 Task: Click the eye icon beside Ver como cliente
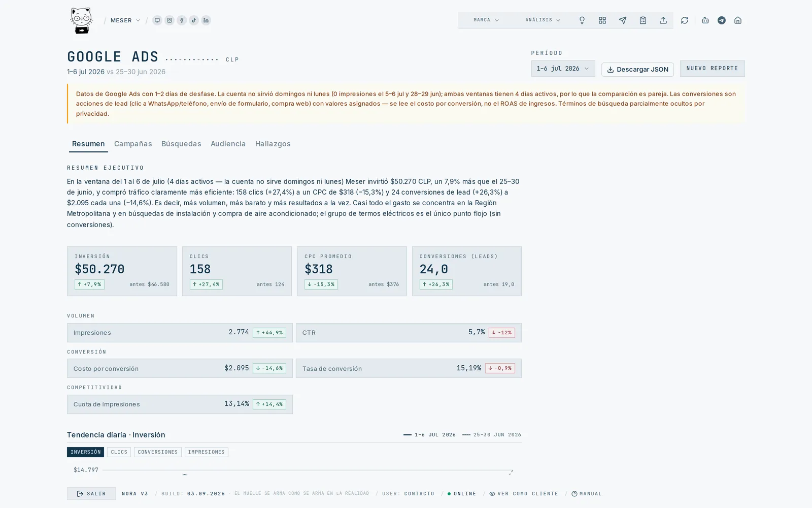point(492,494)
